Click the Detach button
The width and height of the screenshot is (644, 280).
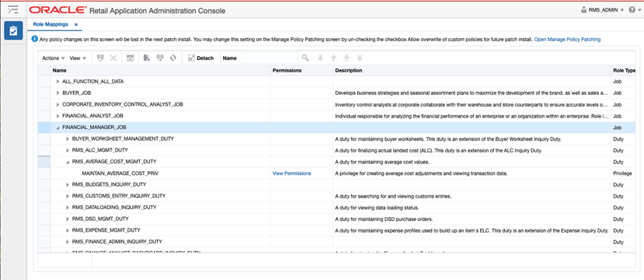201,58
